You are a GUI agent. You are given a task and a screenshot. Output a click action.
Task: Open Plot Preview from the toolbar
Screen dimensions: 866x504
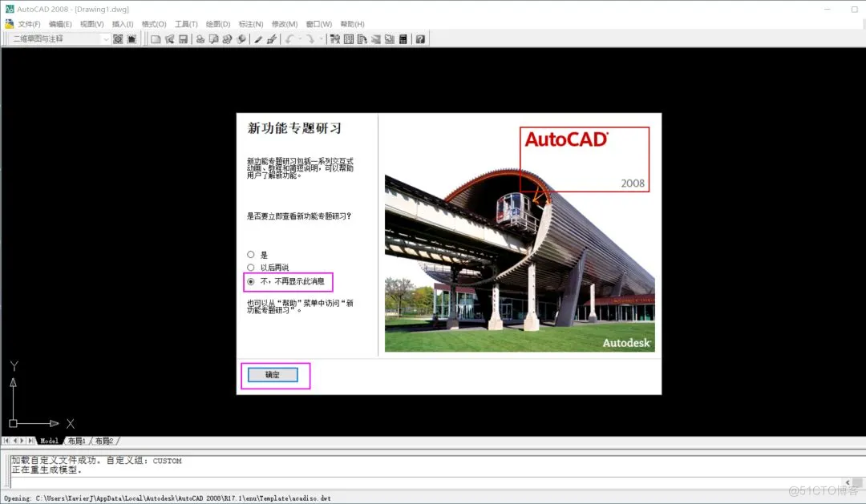pyautogui.click(x=213, y=39)
